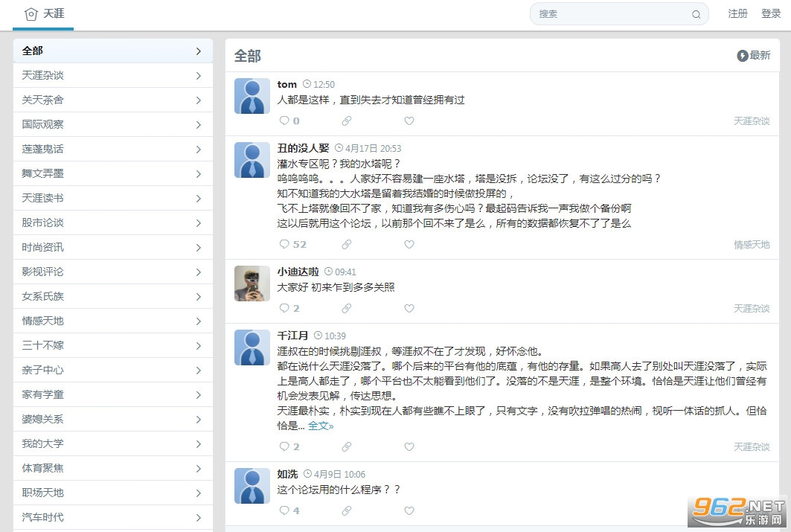Click the comment icon on 如洗's post

pos(286,510)
